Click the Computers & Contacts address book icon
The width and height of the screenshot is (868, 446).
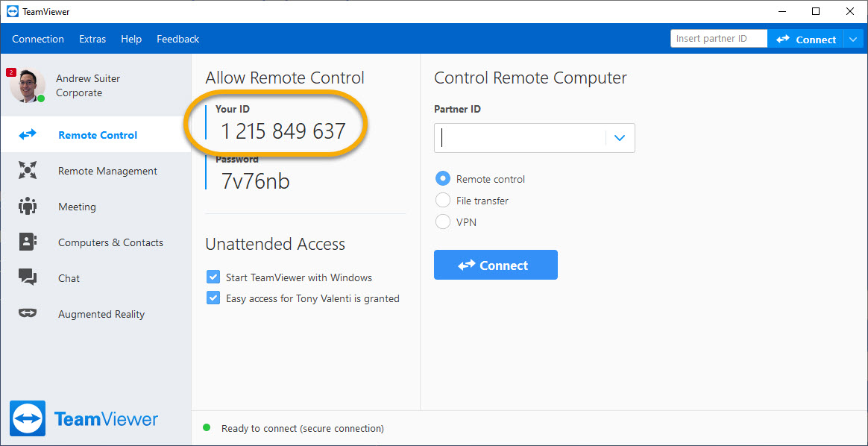[x=27, y=242]
